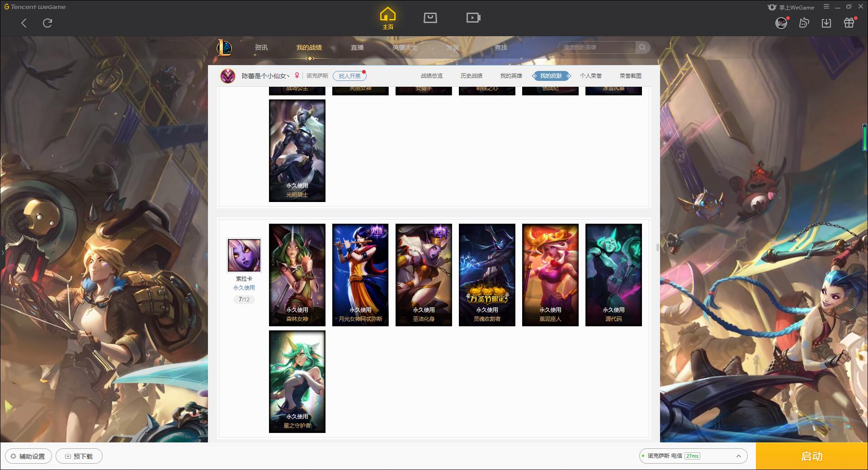Click the League of Legends logo
This screenshot has height=470, width=868.
[x=224, y=47]
